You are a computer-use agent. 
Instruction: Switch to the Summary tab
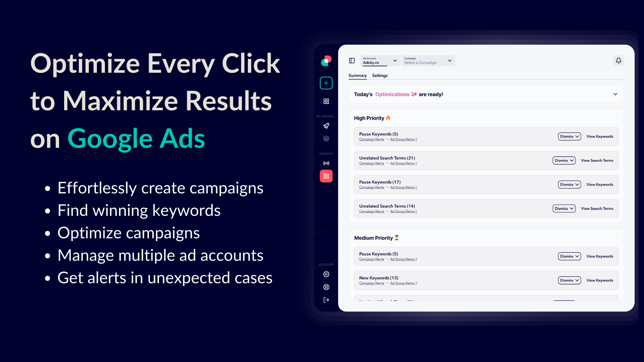coord(357,75)
